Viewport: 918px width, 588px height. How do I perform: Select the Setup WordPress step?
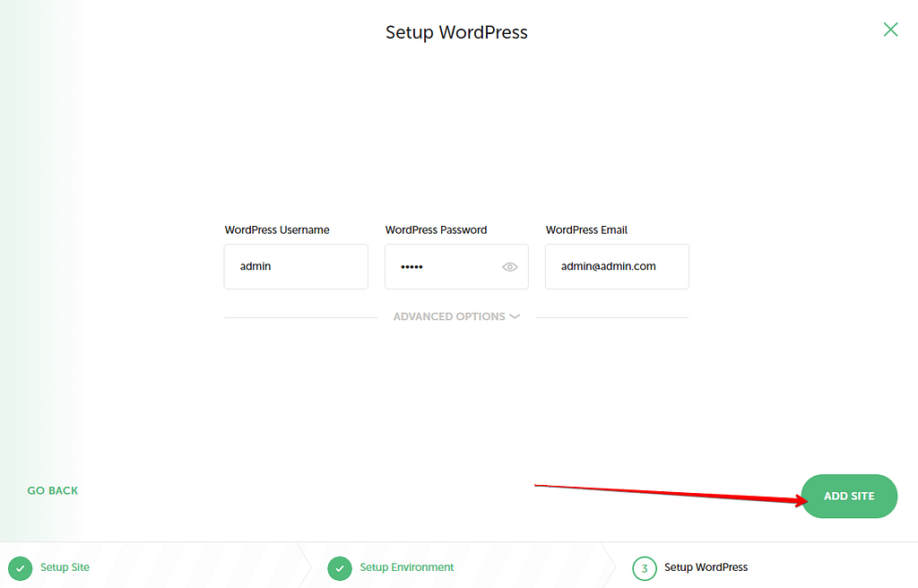(706, 567)
